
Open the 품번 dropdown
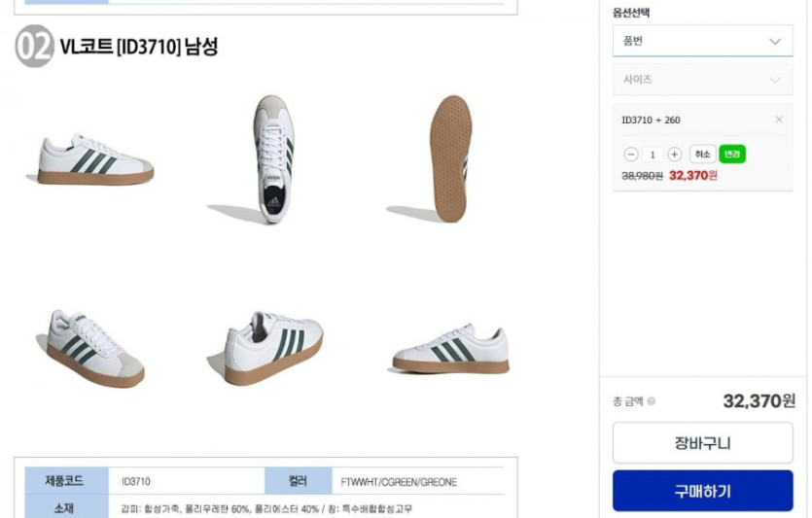[702, 41]
